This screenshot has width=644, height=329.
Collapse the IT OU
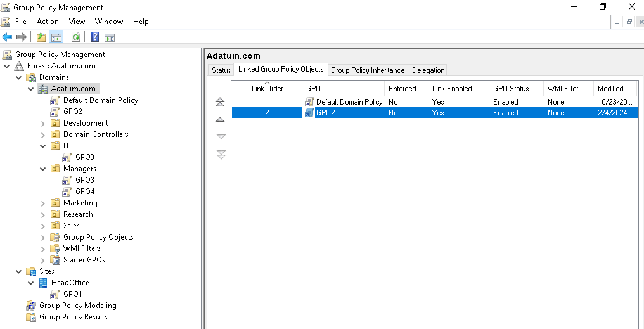click(42, 146)
